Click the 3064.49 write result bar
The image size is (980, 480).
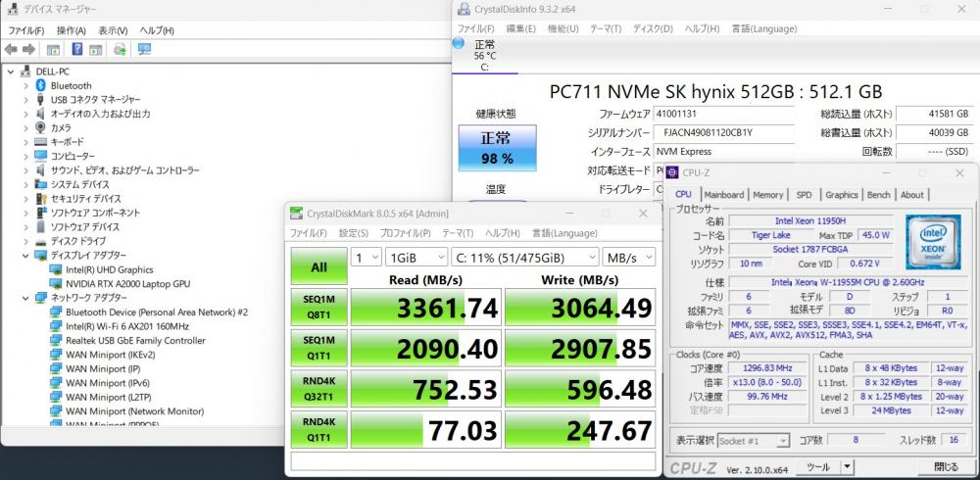(580, 307)
